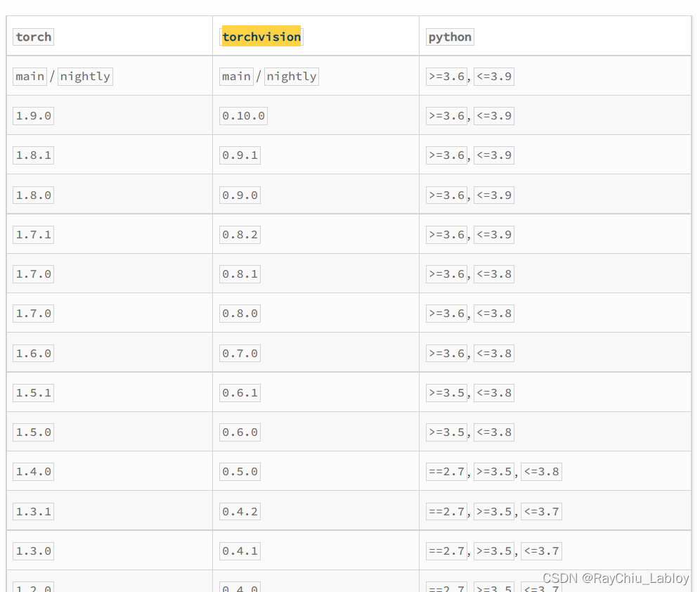Click torchvision version 0.4.2
Viewport: 700px width, 592px height.
(x=240, y=511)
